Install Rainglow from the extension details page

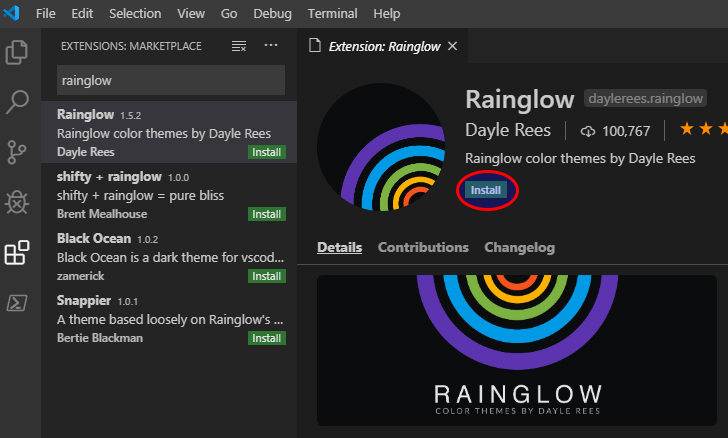tap(486, 189)
